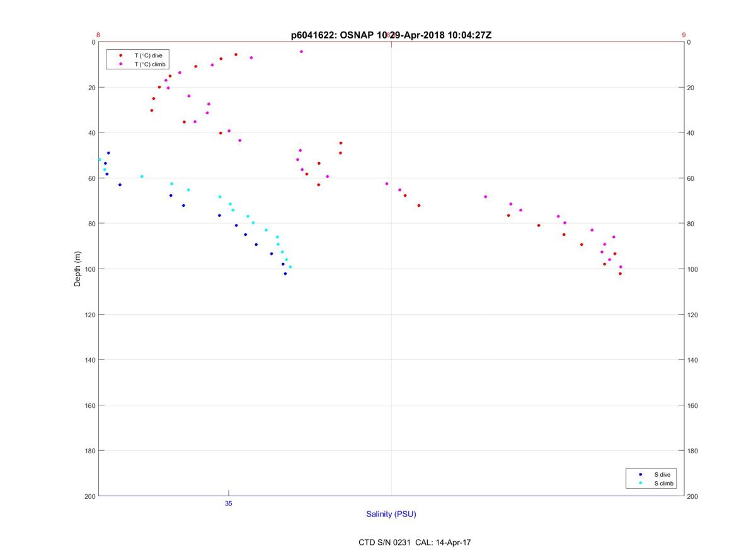The image size is (756, 558).
Task: Click the plot title 'p6041622: OSNAP'
Action: click(x=333, y=35)
